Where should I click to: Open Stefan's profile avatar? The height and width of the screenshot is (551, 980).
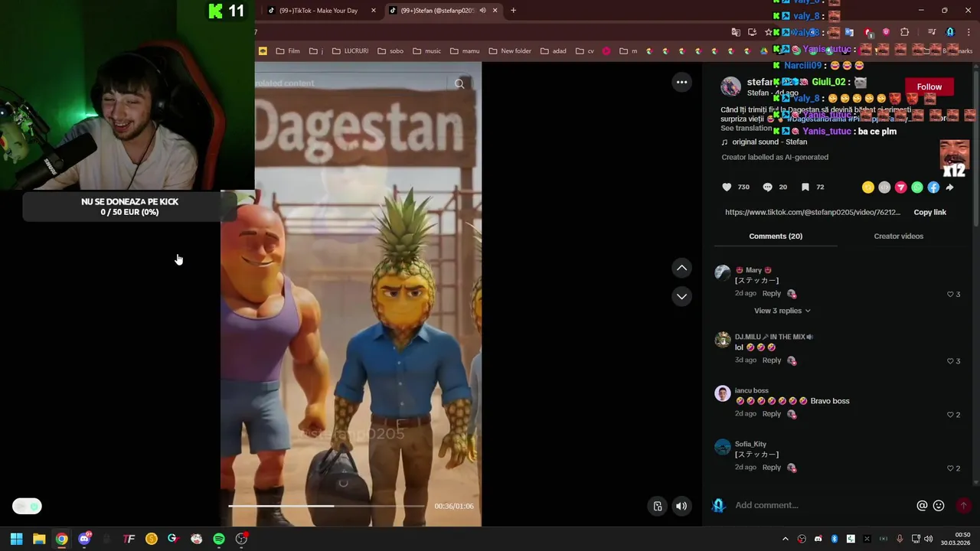tap(731, 86)
